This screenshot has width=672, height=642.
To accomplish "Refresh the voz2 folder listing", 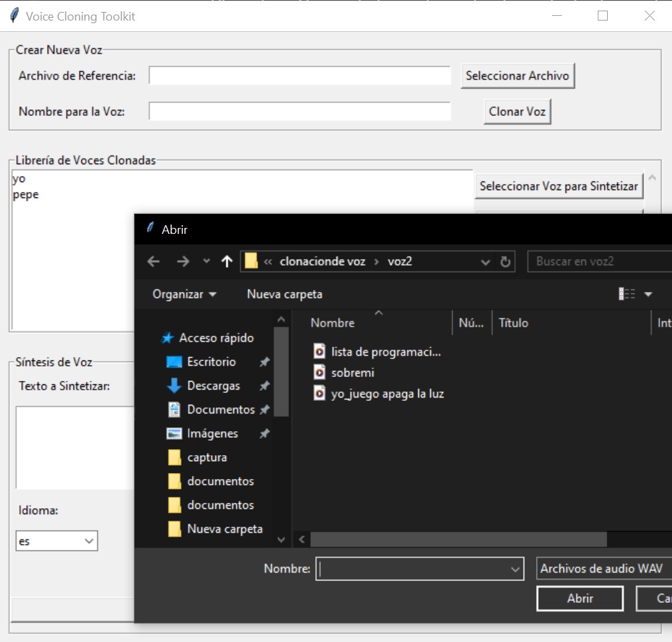I will tap(505, 262).
